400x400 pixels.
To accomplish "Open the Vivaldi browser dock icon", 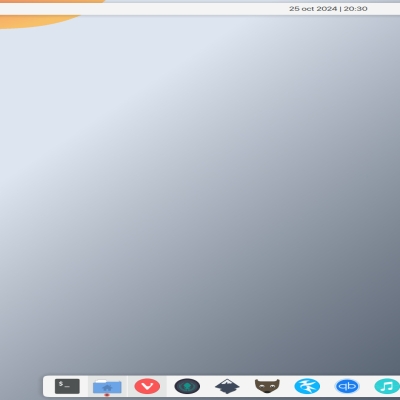I will [x=147, y=386].
